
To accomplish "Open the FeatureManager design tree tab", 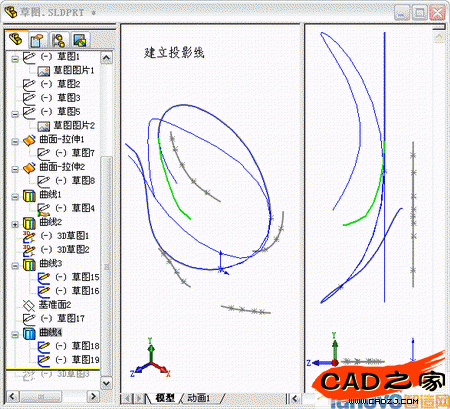I will pos(15,40).
